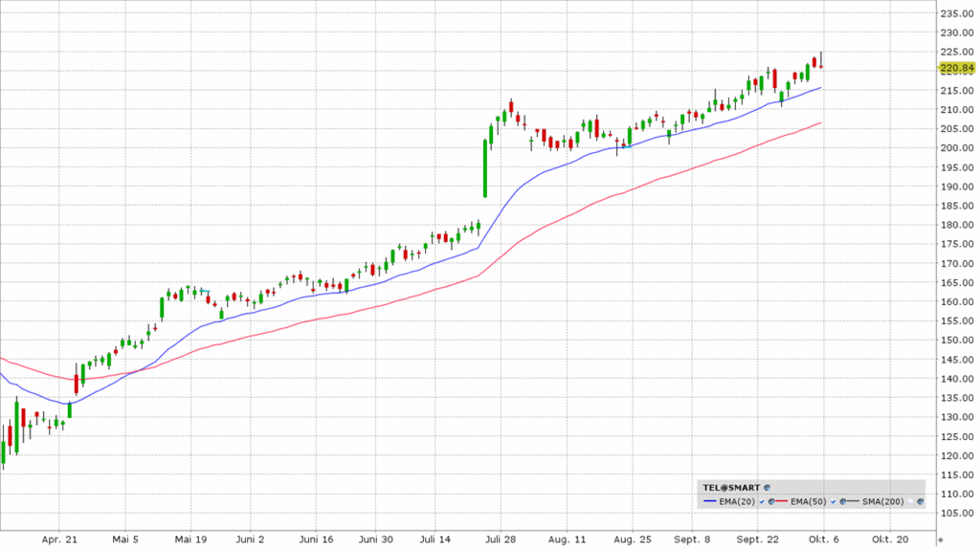Click the gray SMA(200) legend line sample
This screenshot has height=550, width=980.
(x=854, y=501)
